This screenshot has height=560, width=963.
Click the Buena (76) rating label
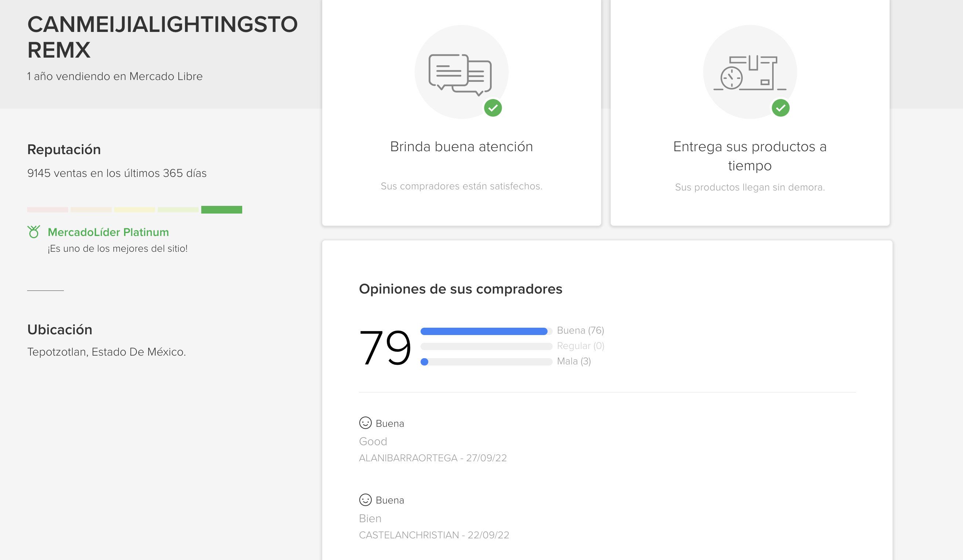pos(580,330)
